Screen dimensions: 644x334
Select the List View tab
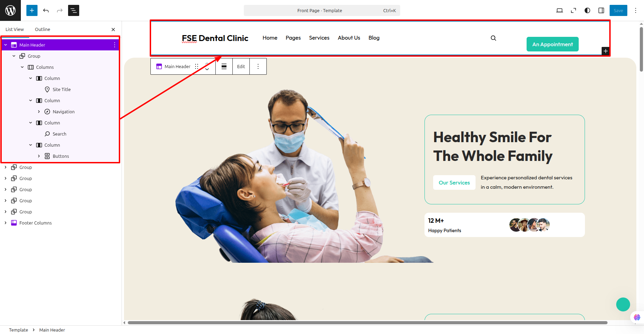pos(15,30)
